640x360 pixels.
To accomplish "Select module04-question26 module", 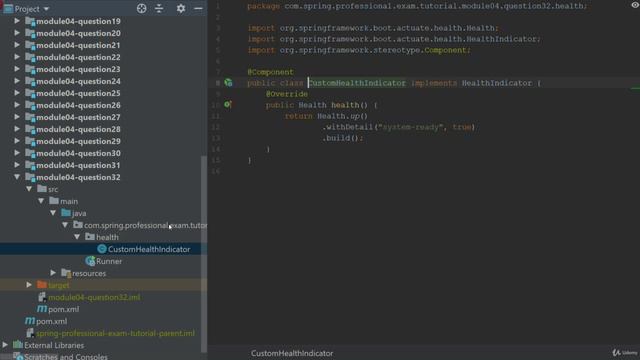I will pyautogui.click(x=78, y=105).
